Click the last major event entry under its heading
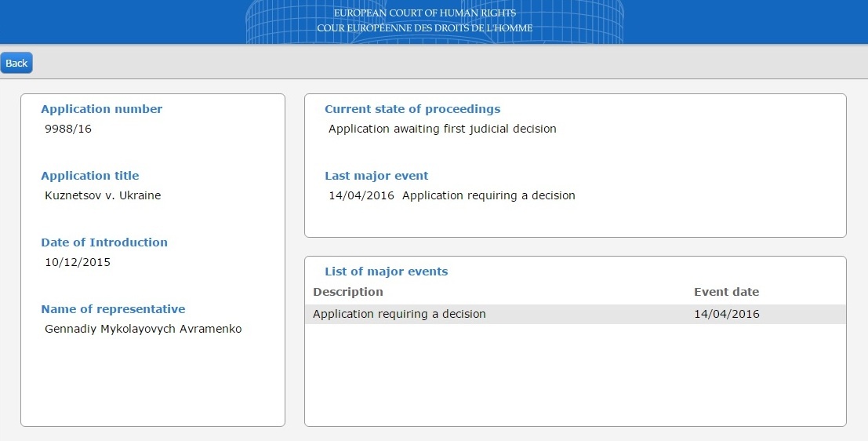Viewport: 868px width, 441px height. [x=452, y=195]
